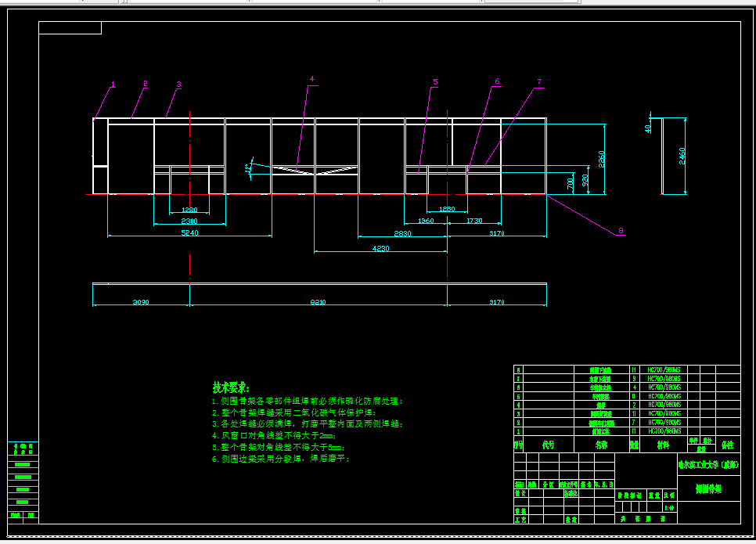Image resolution: width=756 pixels, height=544 pixels.
Task: Click the 分区 cell in title block
Action: click(549, 485)
